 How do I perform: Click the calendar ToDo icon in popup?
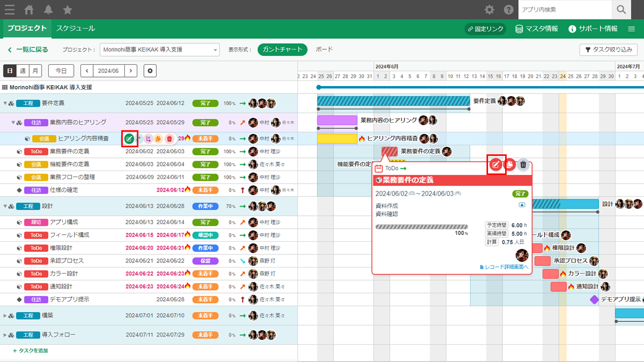coord(379,168)
